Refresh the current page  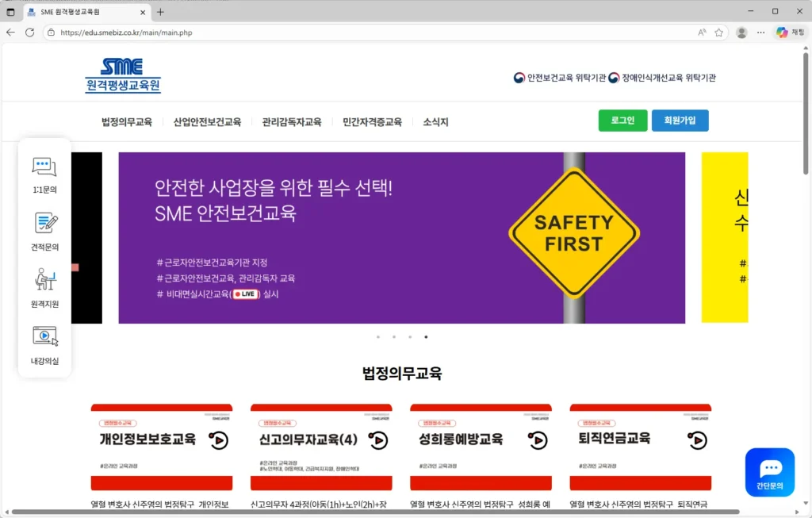point(29,33)
